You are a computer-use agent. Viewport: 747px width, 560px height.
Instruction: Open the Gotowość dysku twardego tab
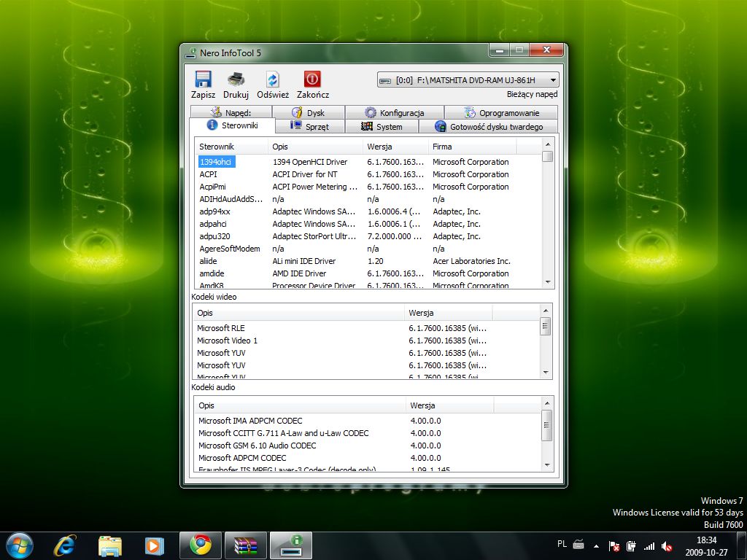[489, 126]
